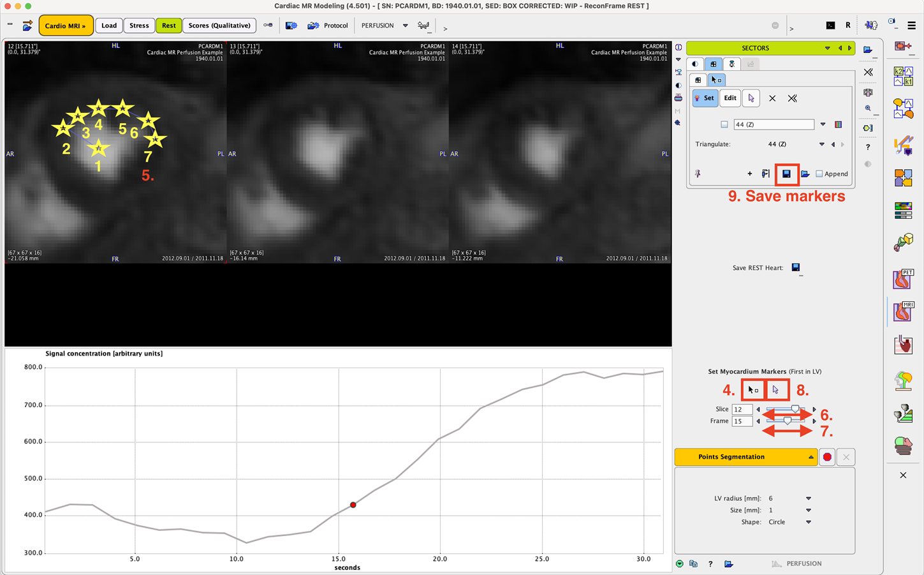924x575 pixels.
Task: Toggle the checkbox left of 44 (Z) field
Action: tap(724, 124)
